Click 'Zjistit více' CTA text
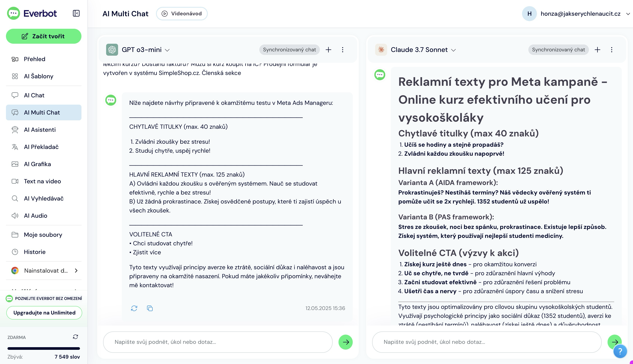 coord(147,252)
